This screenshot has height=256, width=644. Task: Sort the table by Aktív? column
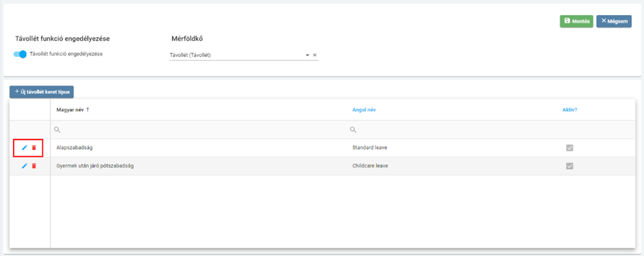tap(569, 110)
